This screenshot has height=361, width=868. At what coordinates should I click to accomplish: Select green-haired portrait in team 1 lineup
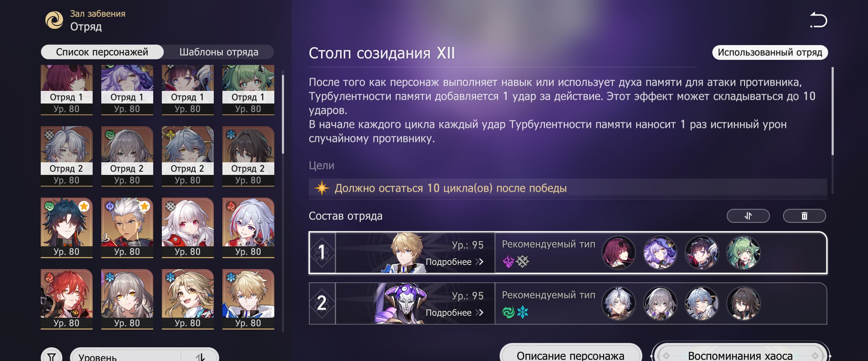coord(743,252)
